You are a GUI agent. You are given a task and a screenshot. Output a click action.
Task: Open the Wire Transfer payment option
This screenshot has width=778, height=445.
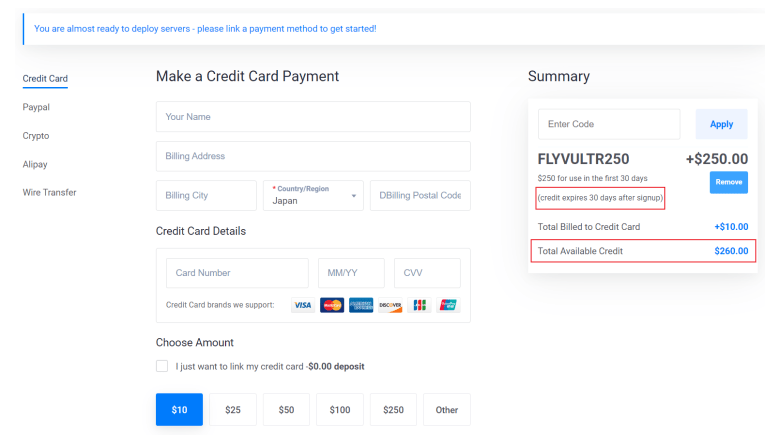click(x=50, y=192)
